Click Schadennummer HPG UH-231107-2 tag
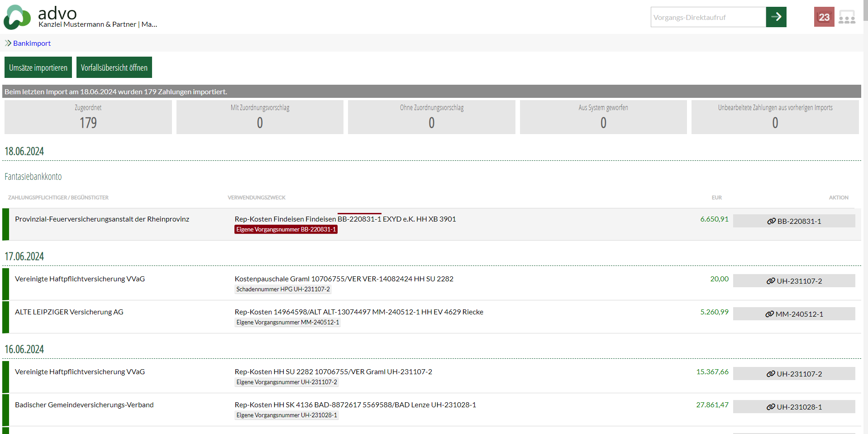868x434 pixels. [283, 289]
